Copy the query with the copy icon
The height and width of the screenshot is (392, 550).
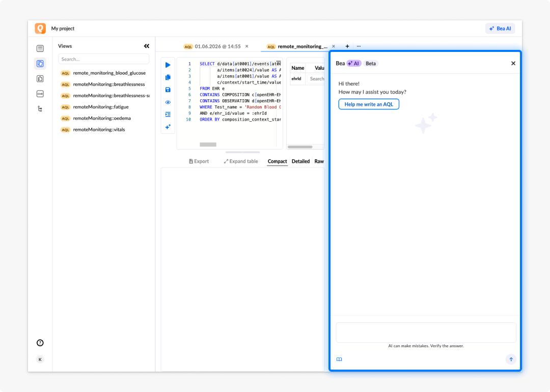point(168,77)
